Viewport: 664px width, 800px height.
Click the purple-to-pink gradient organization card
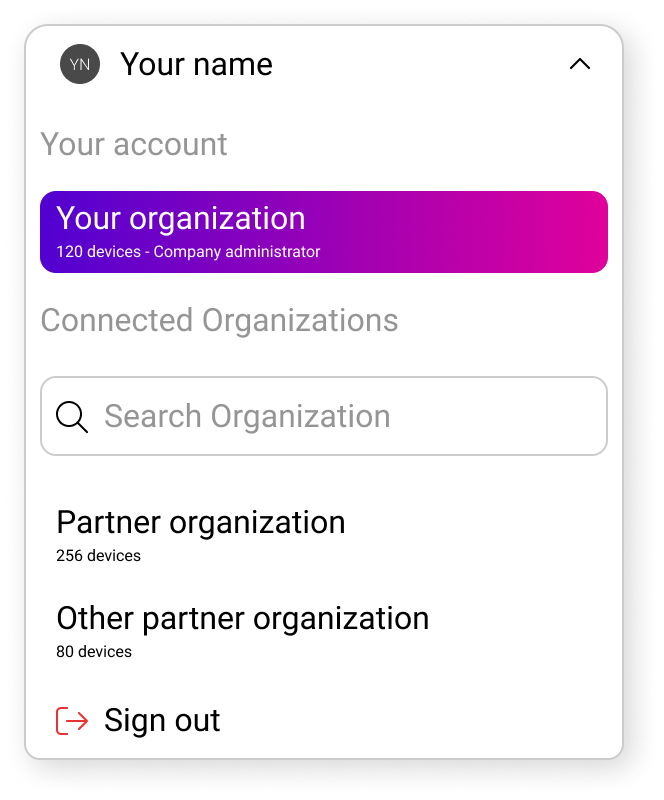tap(323, 231)
